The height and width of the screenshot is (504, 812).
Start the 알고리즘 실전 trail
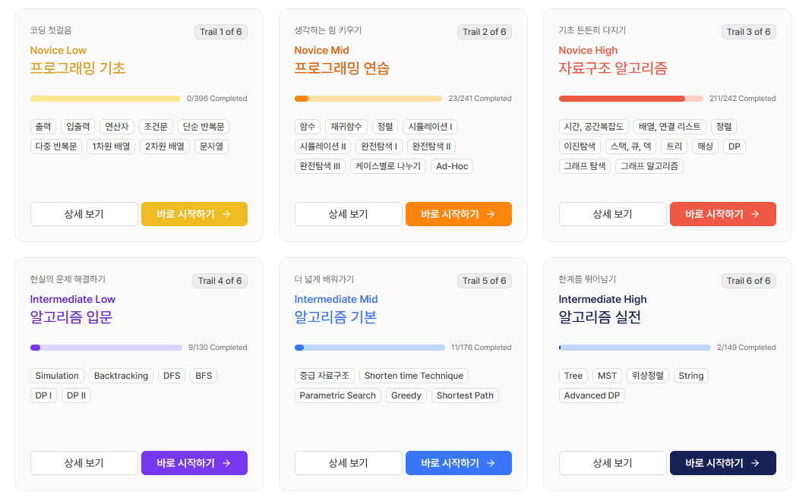(x=722, y=463)
